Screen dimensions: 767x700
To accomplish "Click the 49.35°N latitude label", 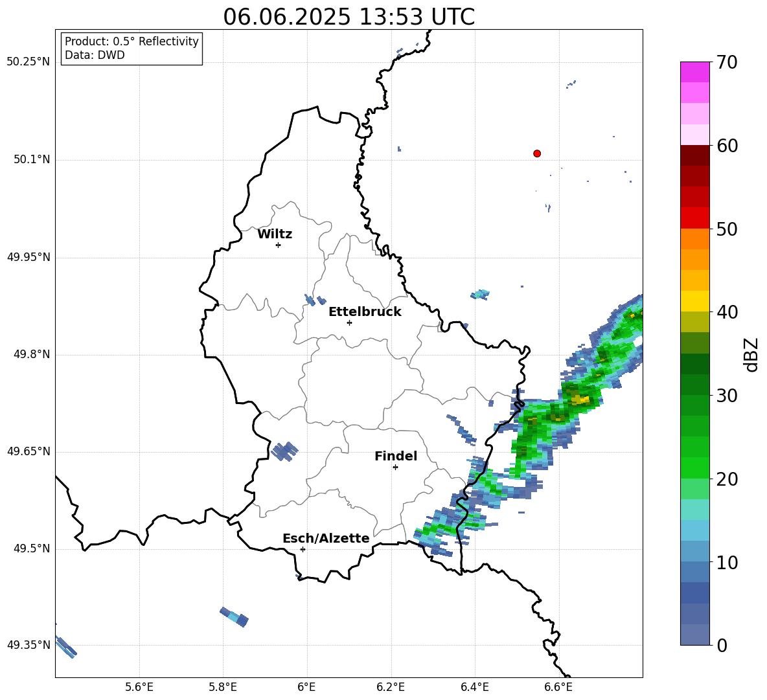I will pyautogui.click(x=29, y=645).
